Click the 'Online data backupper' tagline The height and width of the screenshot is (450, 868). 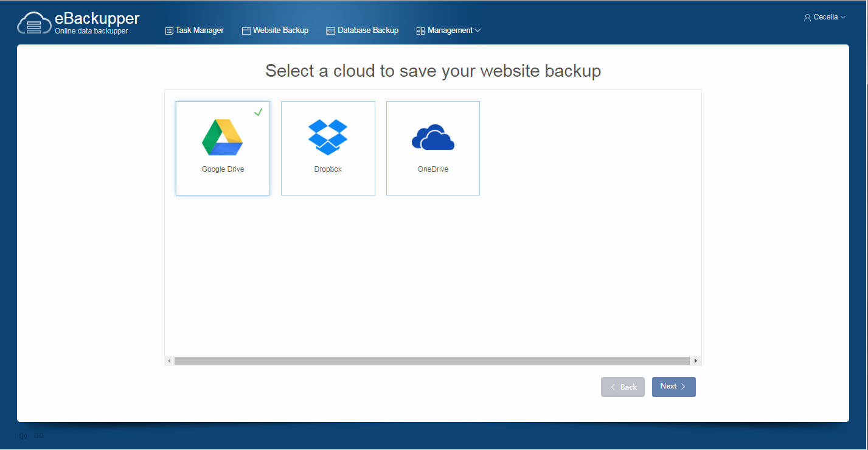[91, 31]
